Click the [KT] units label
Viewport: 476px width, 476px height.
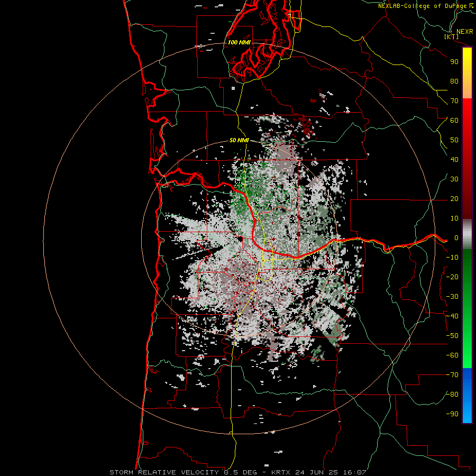(x=452, y=37)
